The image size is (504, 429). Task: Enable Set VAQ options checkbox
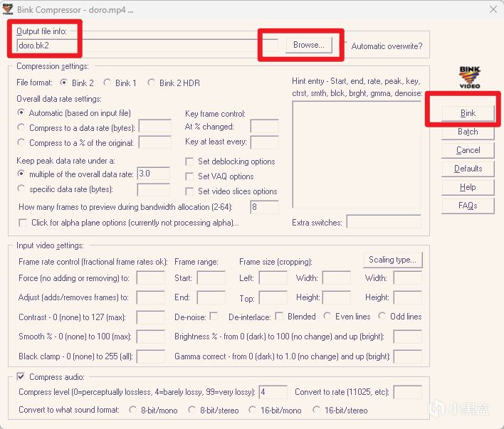pyautogui.click(x=189, y=176)
